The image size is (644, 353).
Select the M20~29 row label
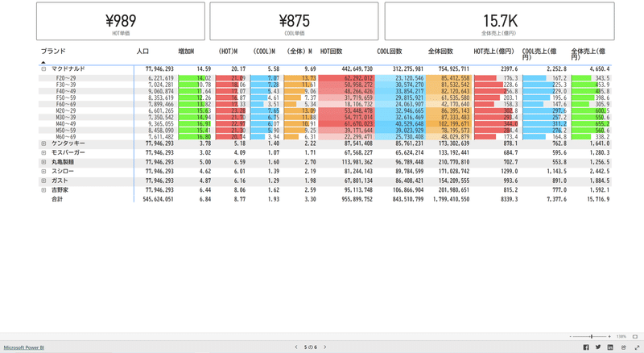[x=66, y=110]
